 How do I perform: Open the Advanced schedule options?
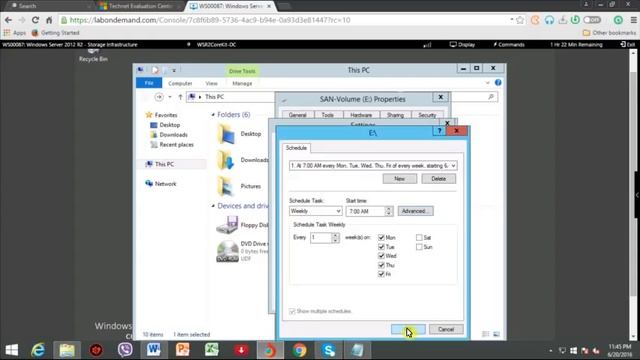click(x=416, y=211)
